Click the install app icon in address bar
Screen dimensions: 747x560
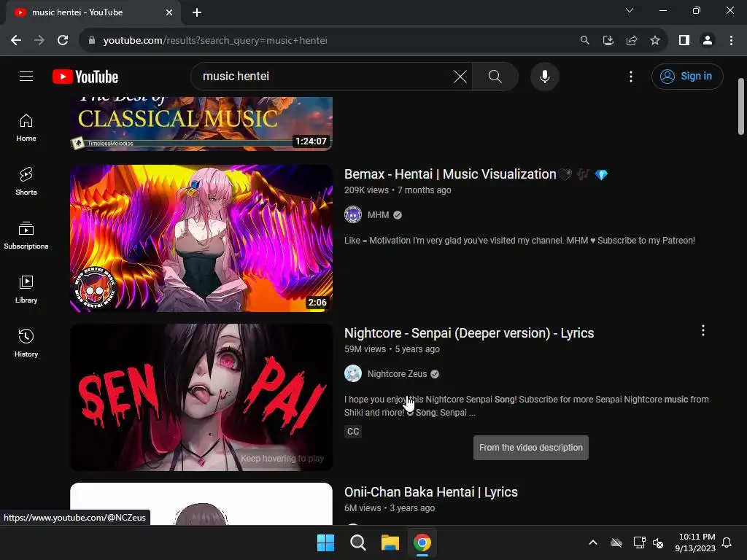point(608,41)
